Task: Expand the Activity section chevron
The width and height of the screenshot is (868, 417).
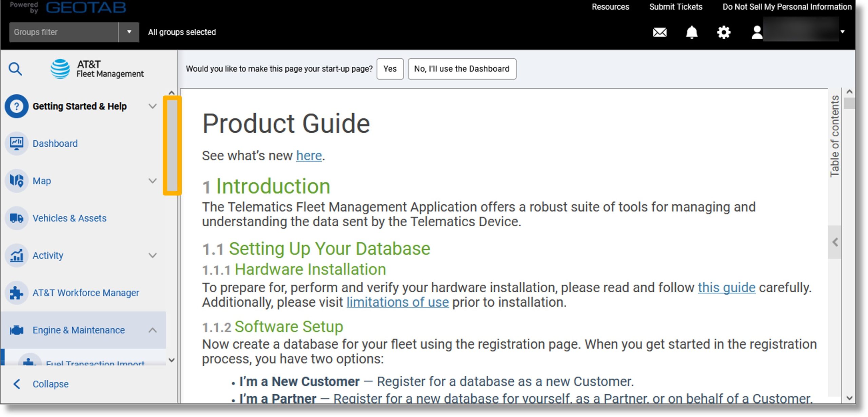Action: click(x=153, y=255)
